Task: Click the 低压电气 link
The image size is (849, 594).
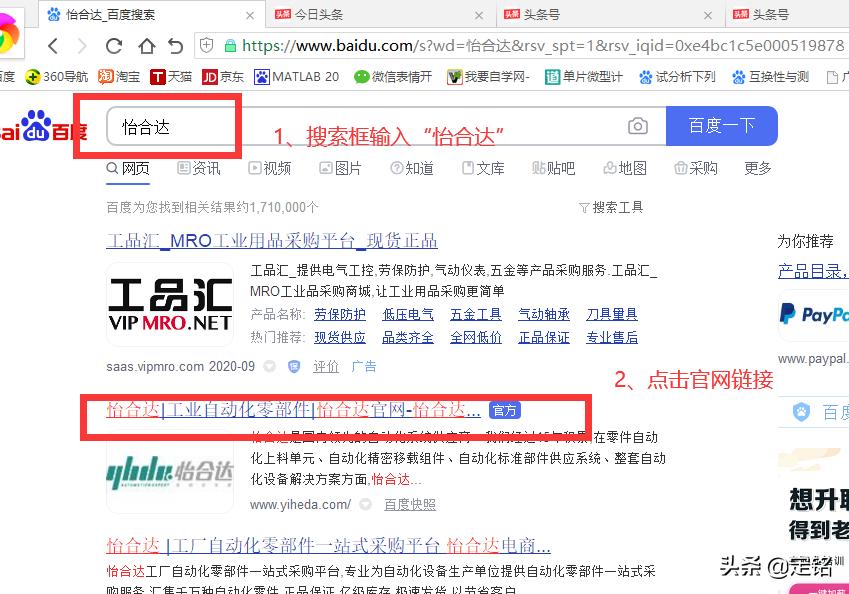Action: click(408, 315)
